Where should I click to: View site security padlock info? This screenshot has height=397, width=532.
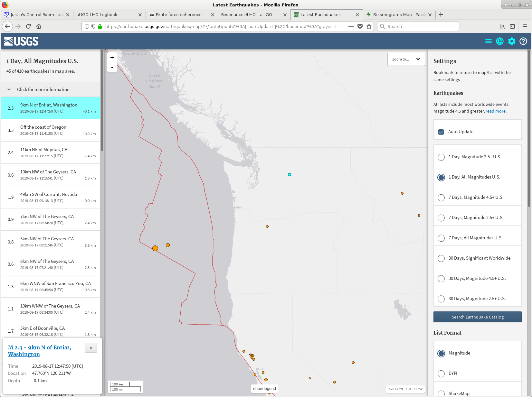click(x=100, y=26)
